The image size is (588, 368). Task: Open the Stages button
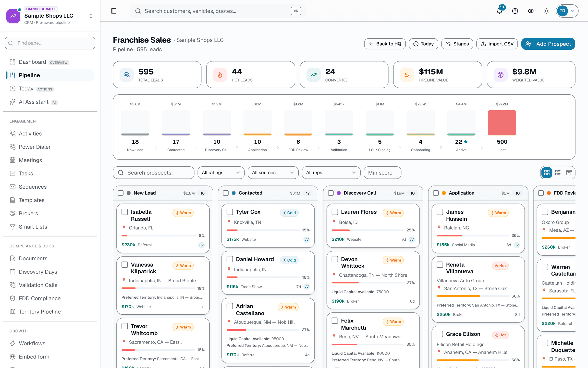tap(457, 44)
